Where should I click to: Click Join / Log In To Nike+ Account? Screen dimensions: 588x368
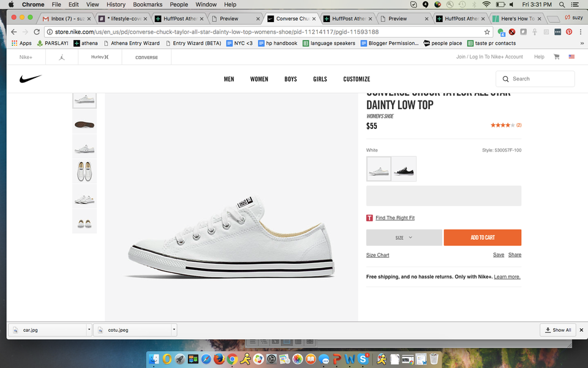pos(489,56)
